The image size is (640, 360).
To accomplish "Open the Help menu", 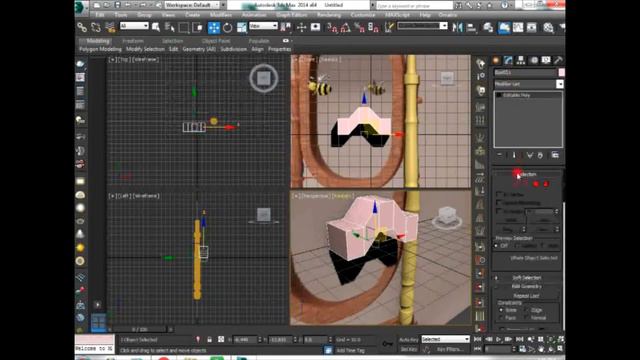I will (x=425, y=15).
